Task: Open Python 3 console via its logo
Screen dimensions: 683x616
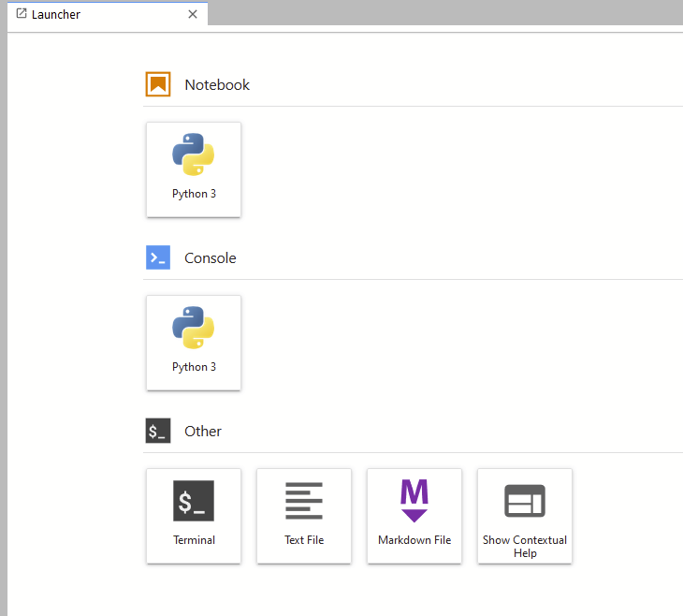Action: coord(194,329)
